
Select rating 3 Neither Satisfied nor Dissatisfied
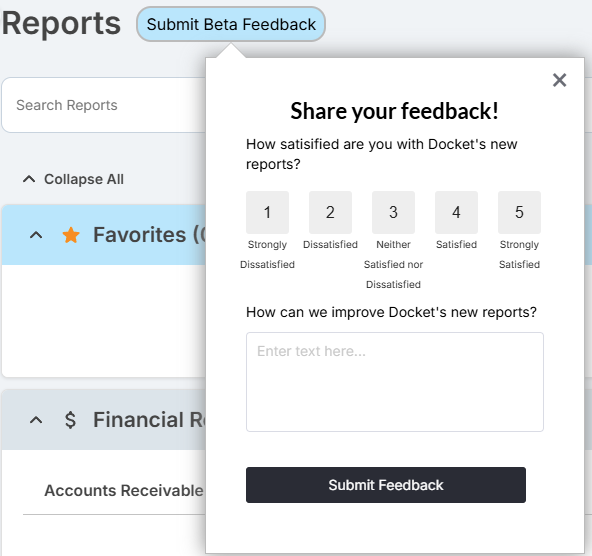[x=393, y=212]
